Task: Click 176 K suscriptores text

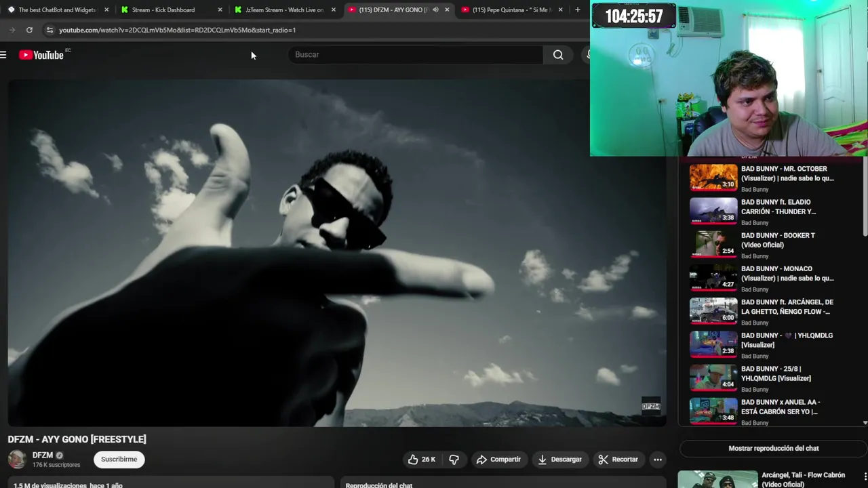Action: [x=56, y=465]
